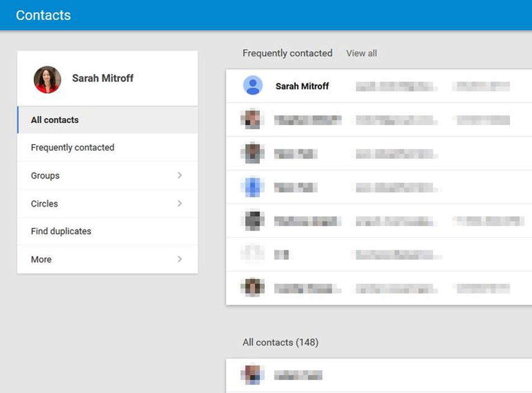The image size is (532, 393).
Task: Click Sarah Mitroff's profile photo in sidebar
Action: pyautogui.click(x=47, y=79)
